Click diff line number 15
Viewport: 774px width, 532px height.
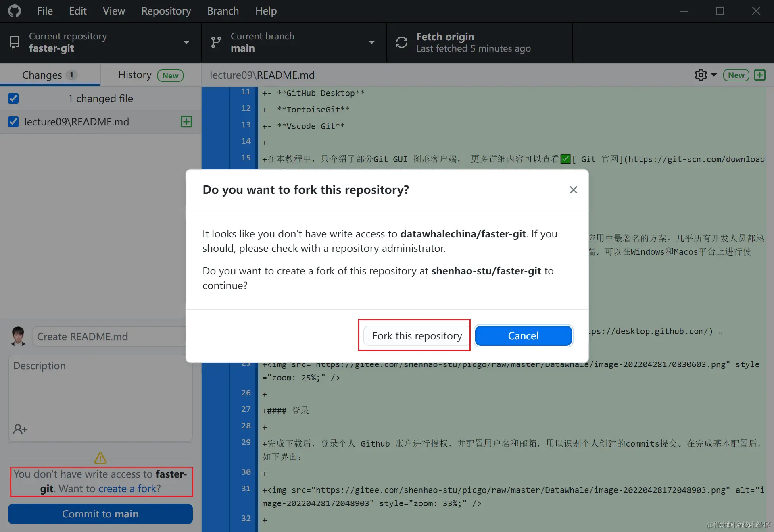click(246, 158)
